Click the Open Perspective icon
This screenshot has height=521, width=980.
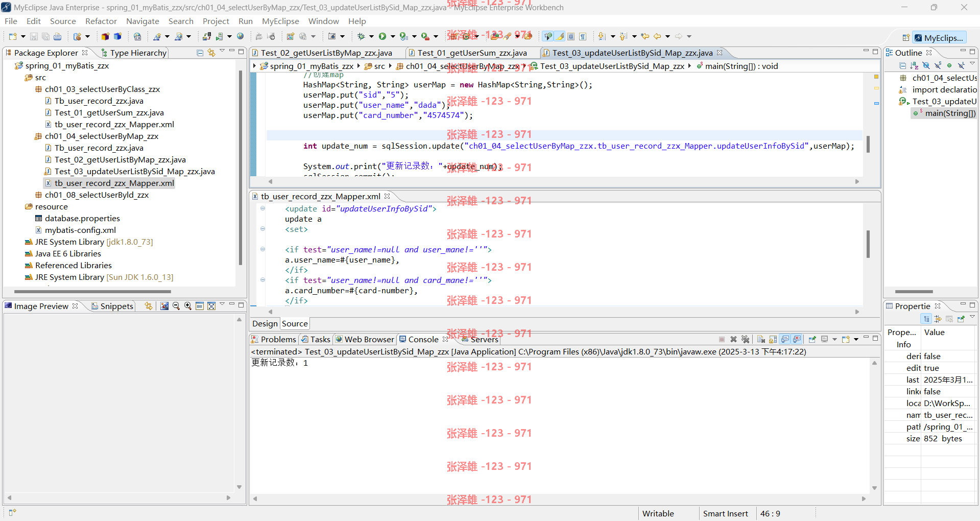click(905, 38)
